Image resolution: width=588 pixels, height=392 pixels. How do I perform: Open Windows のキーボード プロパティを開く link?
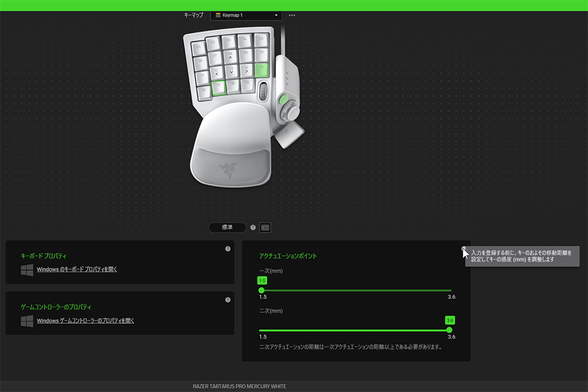point(77,269)
